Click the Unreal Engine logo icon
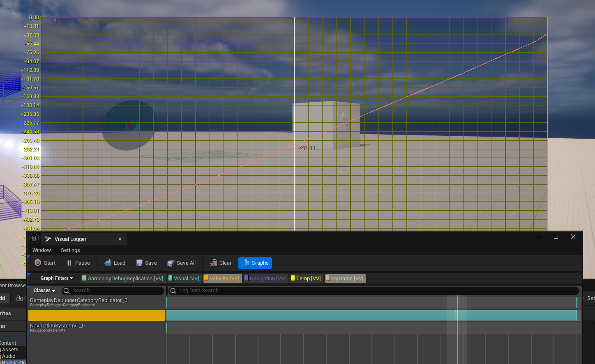Screen dimensions: 595x364 pos(35,238)
